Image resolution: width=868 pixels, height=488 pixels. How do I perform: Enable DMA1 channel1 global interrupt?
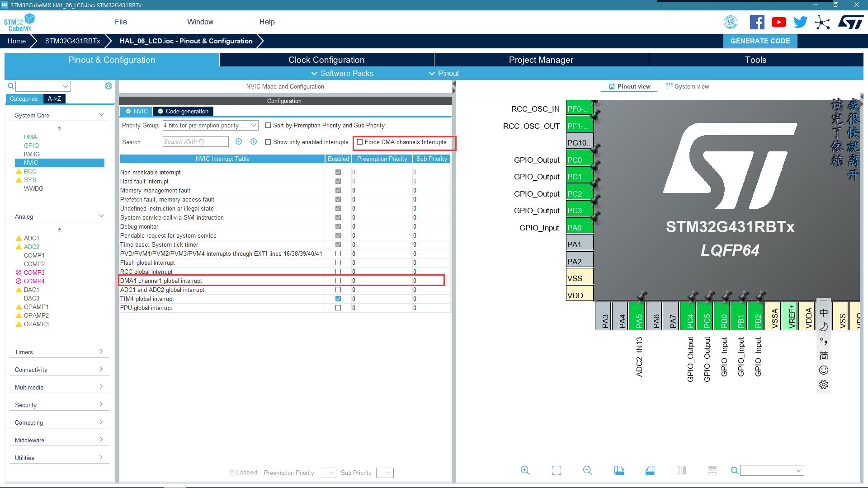coord(338,281)
